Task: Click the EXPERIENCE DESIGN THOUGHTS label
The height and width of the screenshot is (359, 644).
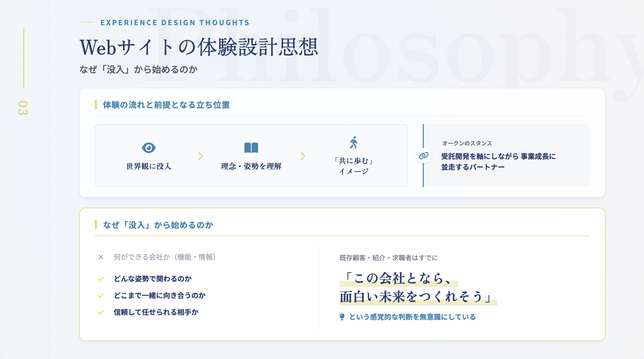Action: click(175, 23)
